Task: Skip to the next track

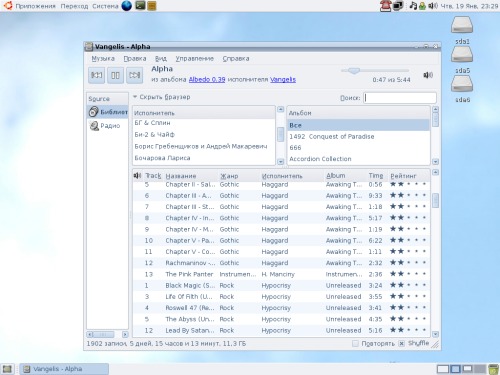Action: [134, 75]
